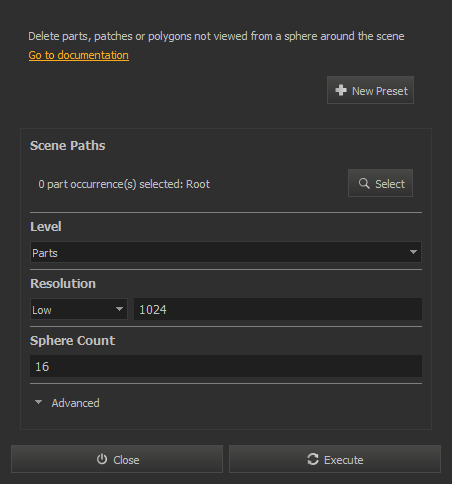The height and width of the screenshot is (484, 452).
Task: Click the Sphere Count field showing 16
Action: [x=226, y=366]
